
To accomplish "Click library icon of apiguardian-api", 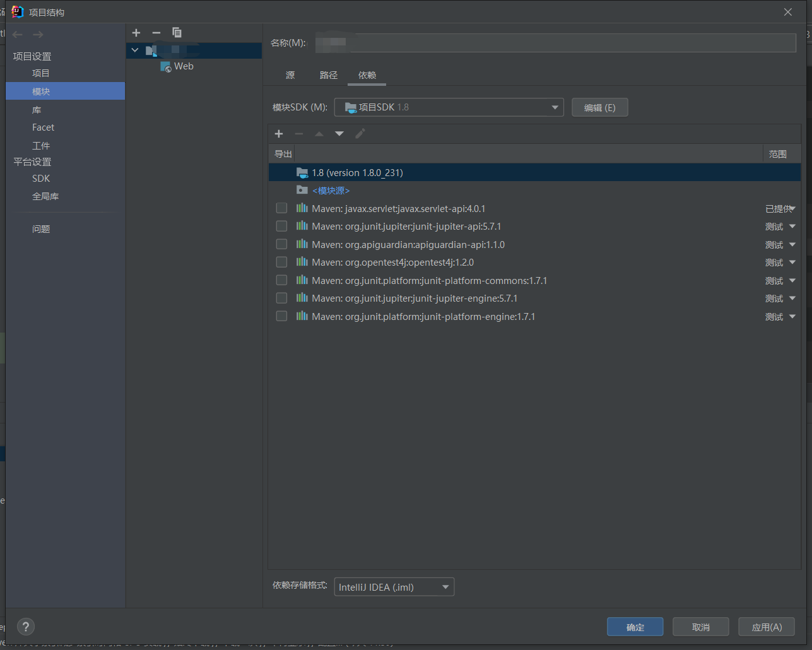I will click(302, 244).
